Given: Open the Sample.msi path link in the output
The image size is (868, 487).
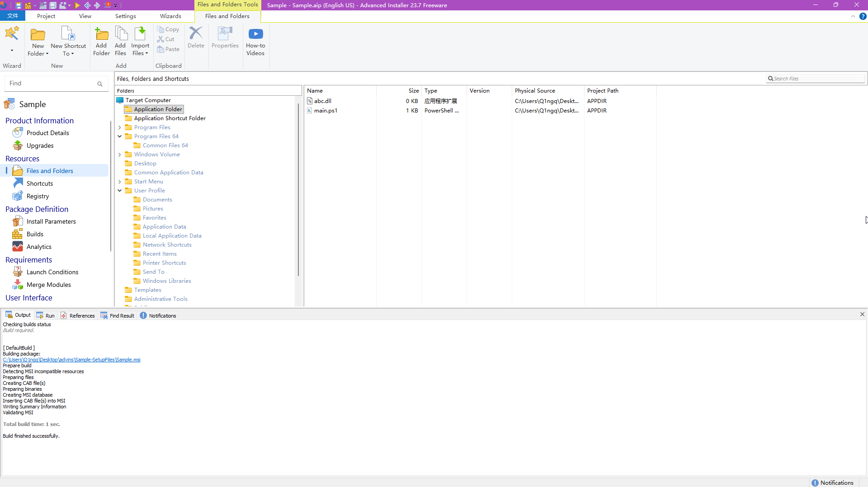Looking at the screenshot, I should click(71, 360).
